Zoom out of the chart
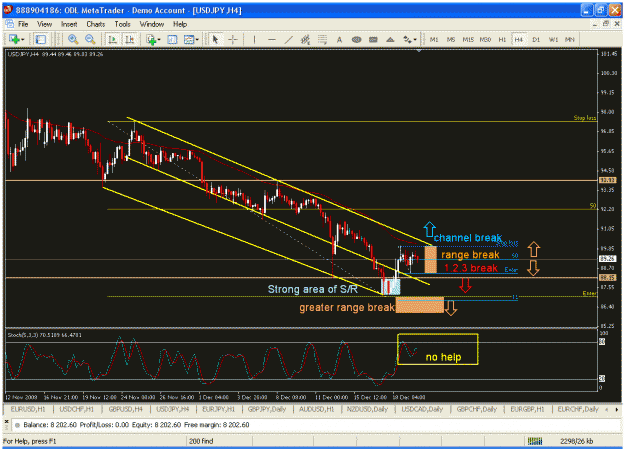The height and width of the screenshot is (449, 625). coord(90,39)
